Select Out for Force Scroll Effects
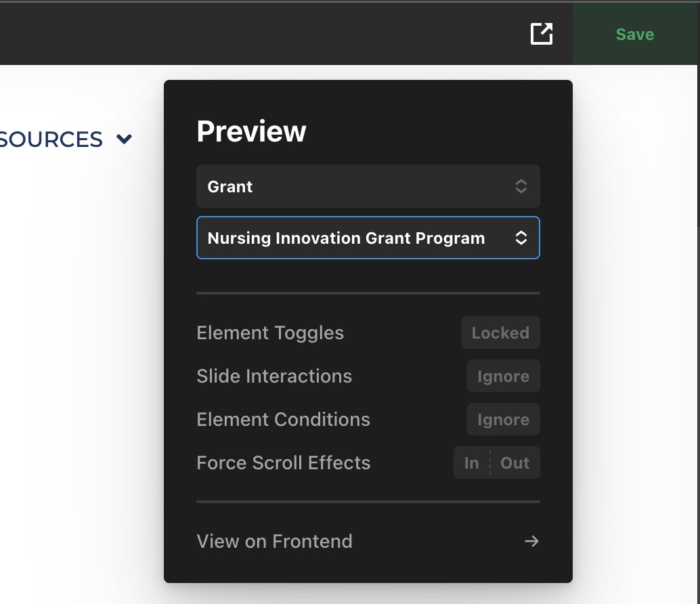 coord(515,462)
